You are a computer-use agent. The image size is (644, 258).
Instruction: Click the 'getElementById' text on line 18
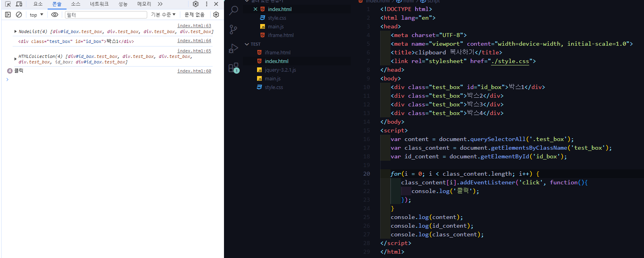(x=505, y=156)
